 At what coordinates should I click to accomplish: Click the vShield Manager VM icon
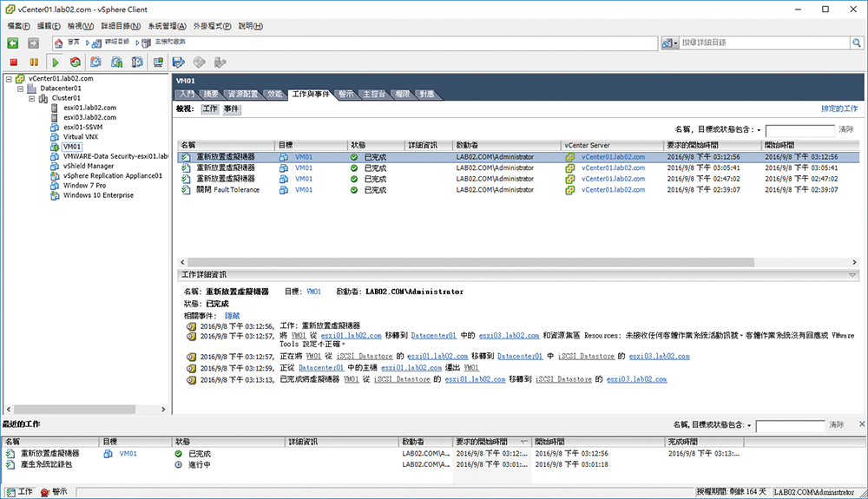coord(55,166)
